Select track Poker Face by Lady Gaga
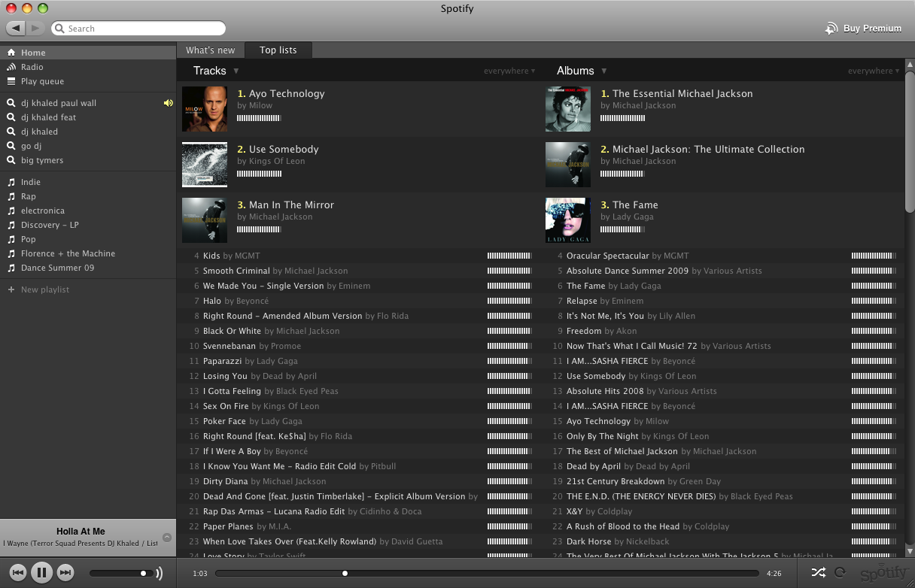This screenshot has height=588, width=915. point(358,421)
